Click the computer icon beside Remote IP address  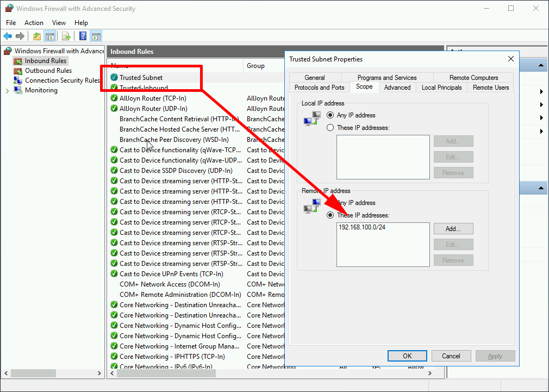tap(311, 207)
